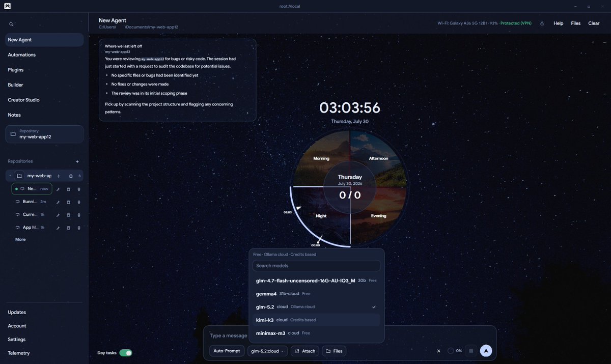Open the three-dot overflow menu at top right
The height and width of the screenshot is (364, 611).
coord(604,42)
